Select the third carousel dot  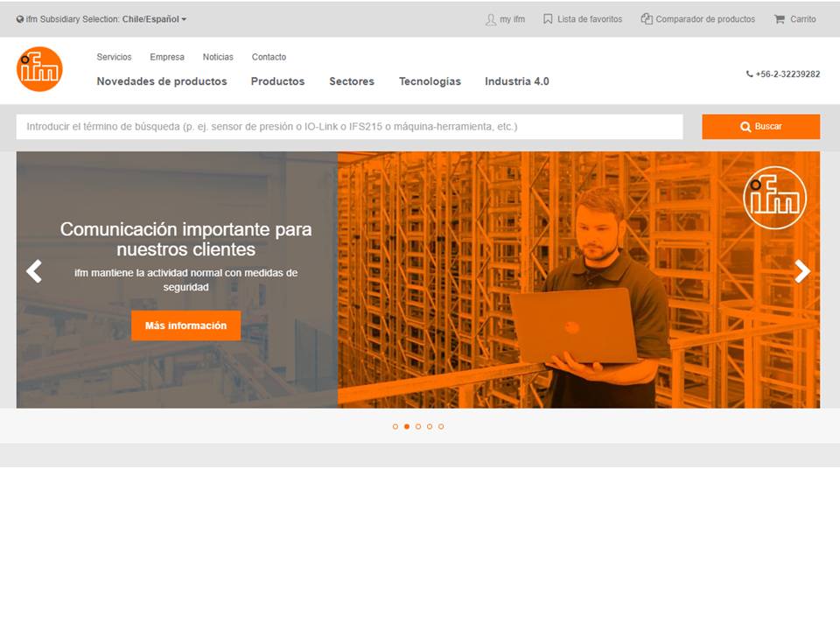[x=418, y=427]
